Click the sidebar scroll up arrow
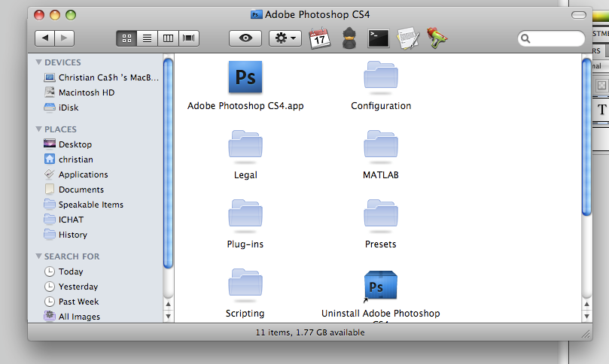 [168, 304]
